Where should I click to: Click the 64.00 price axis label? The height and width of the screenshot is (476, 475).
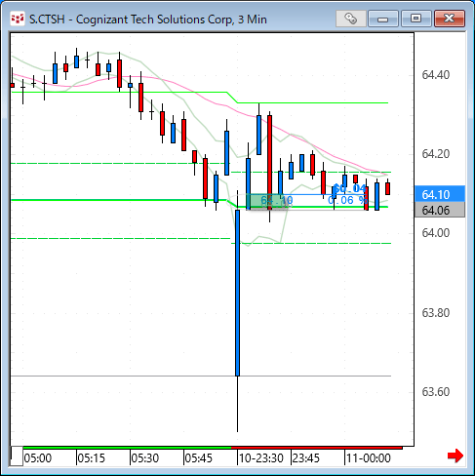pos(436,233)
